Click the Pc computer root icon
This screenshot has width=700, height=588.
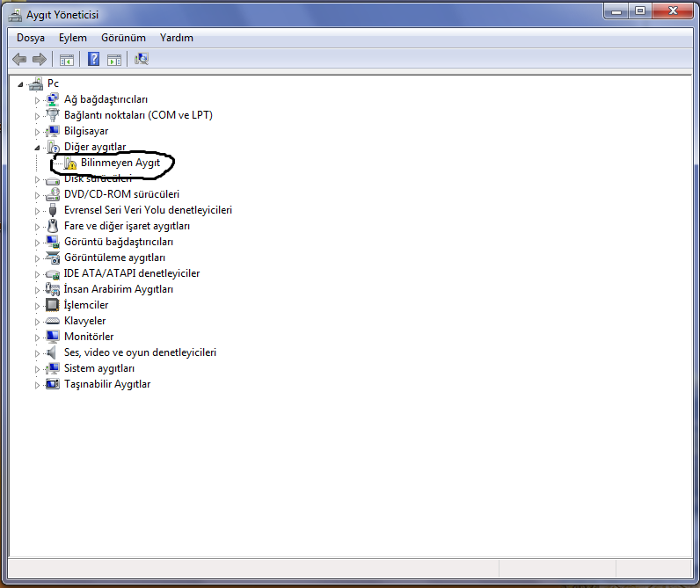(x=36, y=83)
